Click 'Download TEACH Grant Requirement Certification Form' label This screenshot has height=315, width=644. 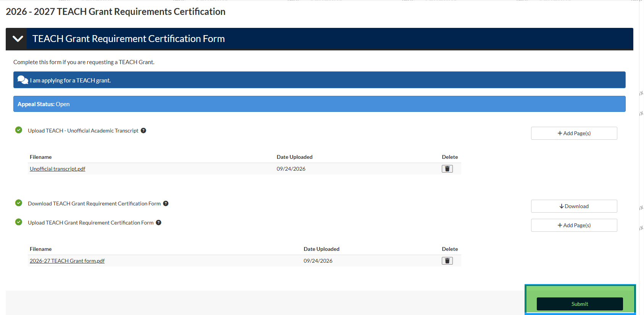[x=94, y=204]
